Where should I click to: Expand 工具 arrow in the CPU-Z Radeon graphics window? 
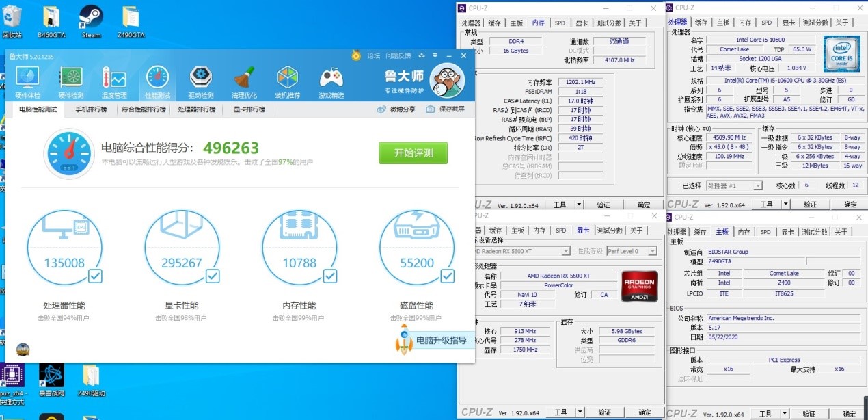(x=580, y=412)
